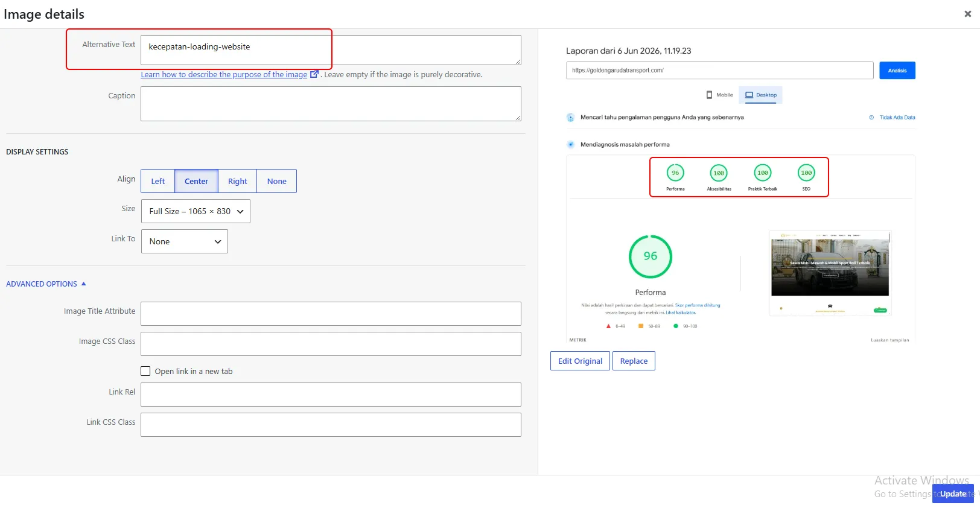The image size is (980, 511).
Task: Click the 100 Praktik Terbaik score circle
Action: 763,173
